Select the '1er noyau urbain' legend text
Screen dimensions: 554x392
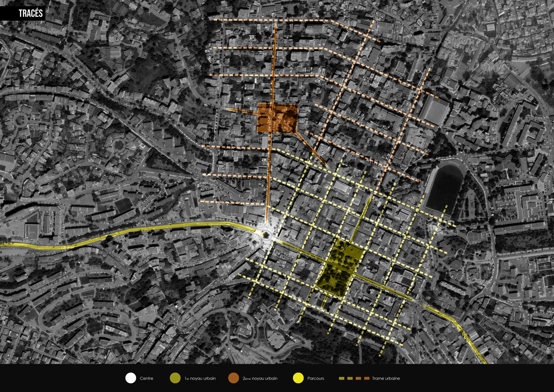[200, 378]
